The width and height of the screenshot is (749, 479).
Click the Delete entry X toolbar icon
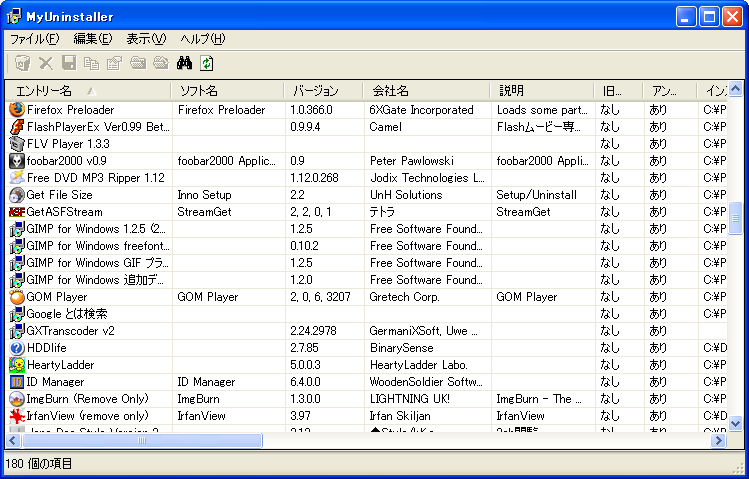pos(46,63)
